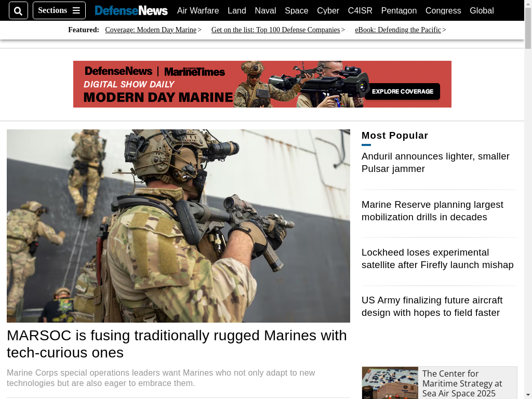
Task: Click the Most Popular heading
Action: point(395,136)
